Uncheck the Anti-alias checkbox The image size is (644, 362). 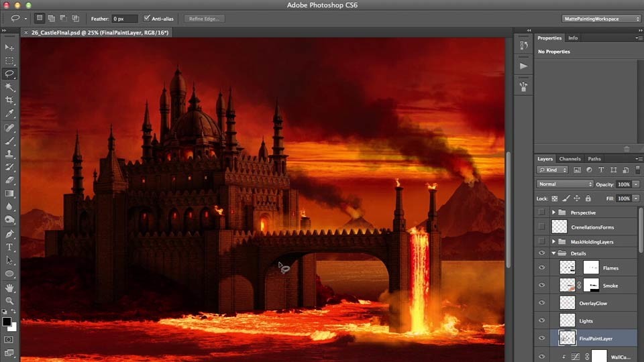click(x=147, y=19)
